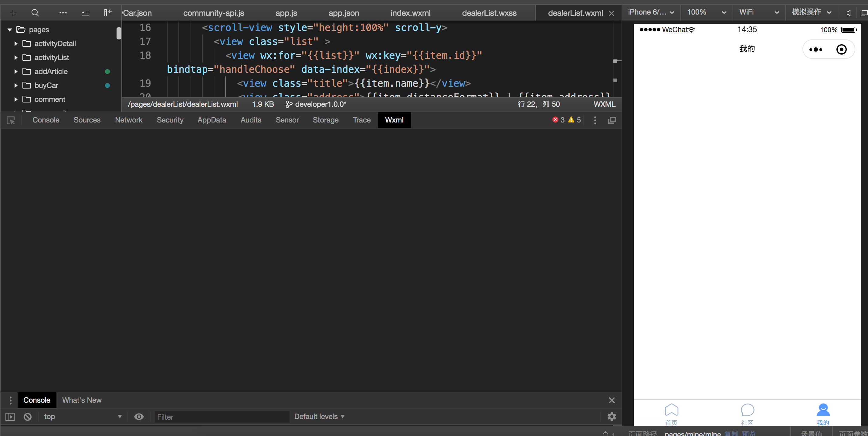Focus the console Filter input
This screenshot has height=436, width=868.
[222, 417]
